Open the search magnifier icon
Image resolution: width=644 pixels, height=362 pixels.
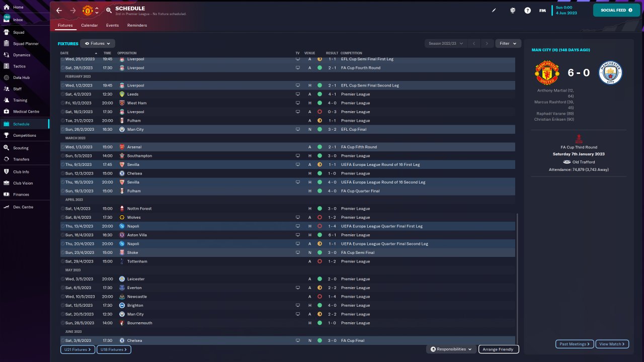pos(109,11)
